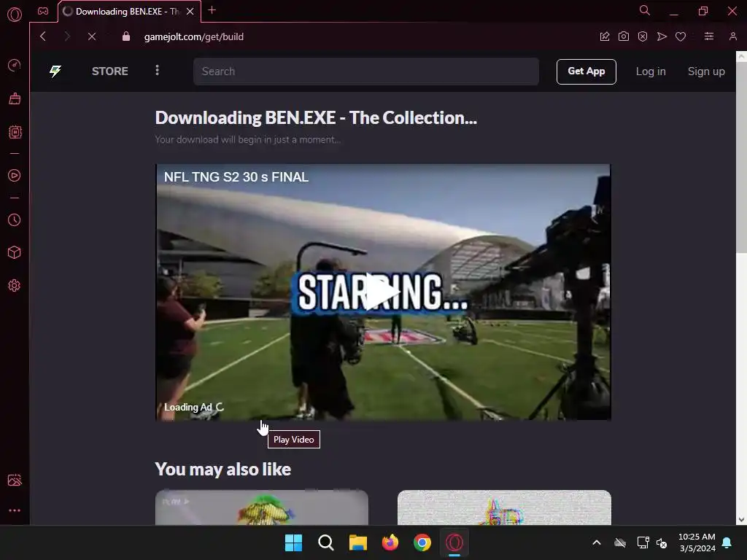Screen dimensions: 747x560
Task: Open File Explorer from taskbar
Action: point(357,542)
